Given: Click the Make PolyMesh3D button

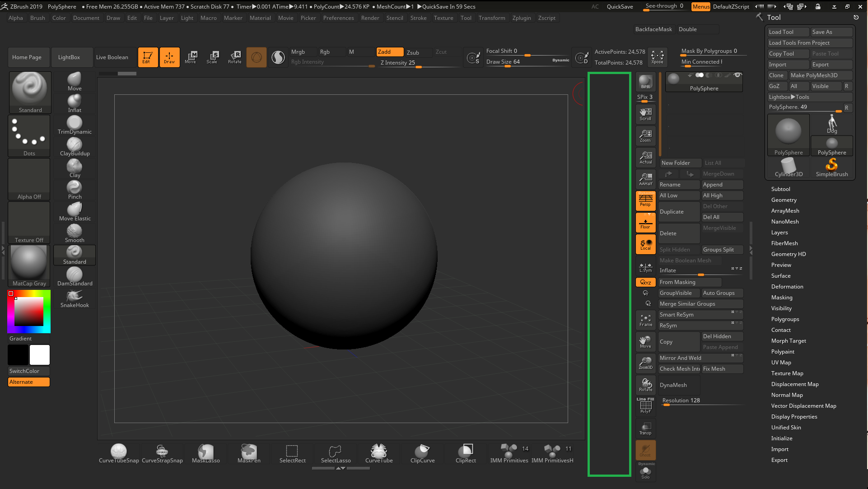Looking at the screenshot, I should pyautogui.click(x=820, y=75).
